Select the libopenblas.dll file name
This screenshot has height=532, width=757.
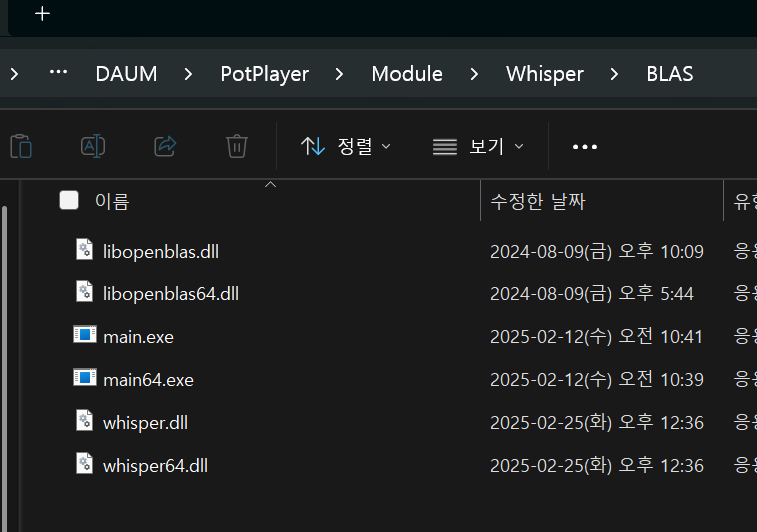pyautogui.click(x=161, y=252)
